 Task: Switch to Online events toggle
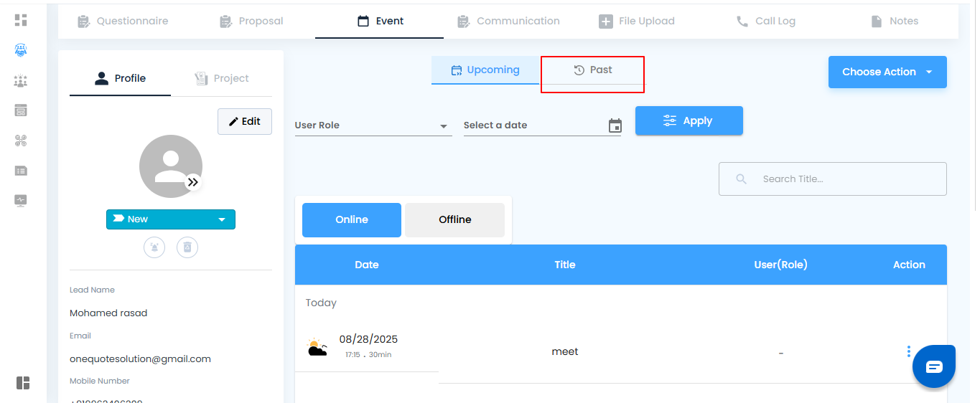352,219
